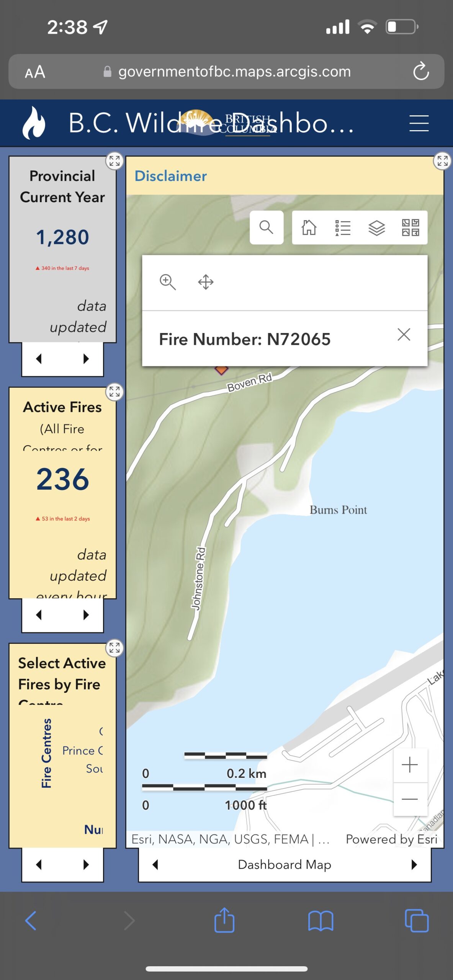The height and width of the screenshot is (980, 453).
Task: Click the B.C. Wildfire Dashboard title
Action: pyautogui.click(x=211, y=123)
